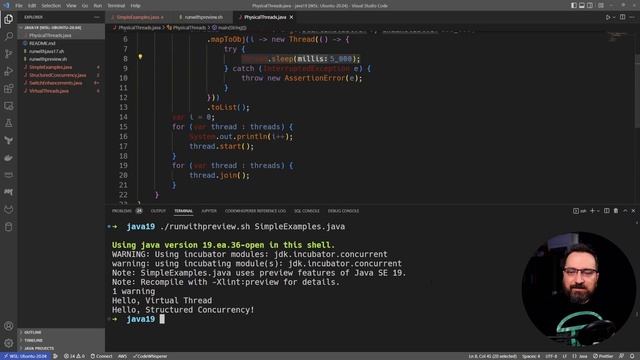Open the Search view icon
Viewport: 640px width, 360px height.
[9, 36]
